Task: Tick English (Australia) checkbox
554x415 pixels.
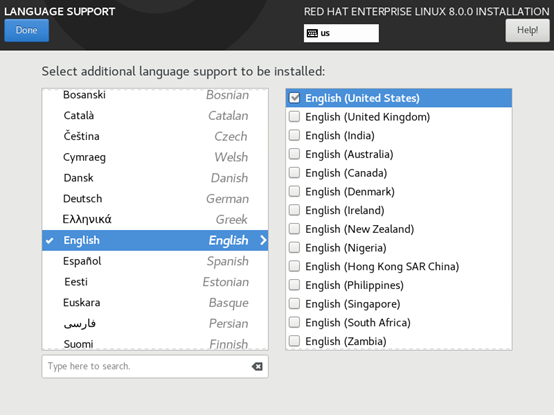Action: 294,154
